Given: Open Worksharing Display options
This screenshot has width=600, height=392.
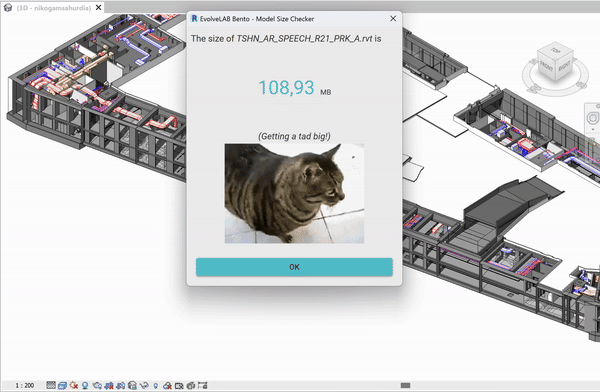Looking at the screenshot, I should pyautogui.click(x=167, y=385).
